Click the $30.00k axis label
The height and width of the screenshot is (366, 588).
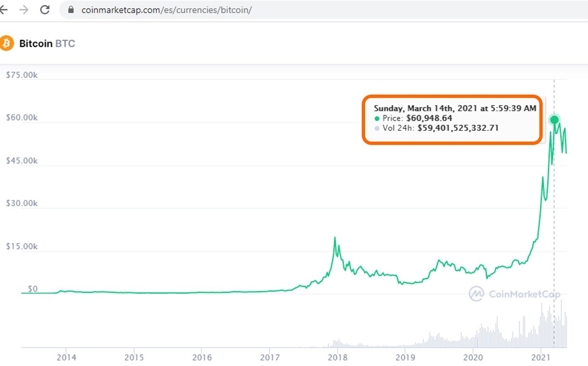pos(22,203)
